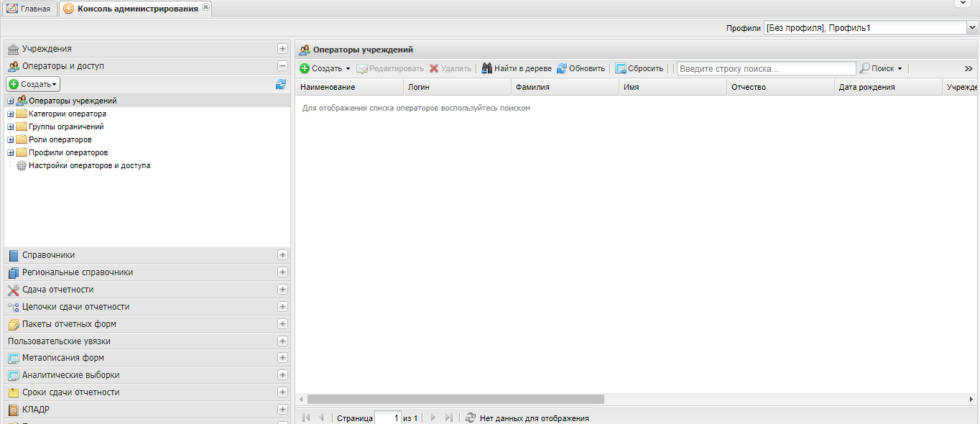Screen dimensions: 980x424
Task: Expand the Учреждения accordion section
Action: (282, 49)
